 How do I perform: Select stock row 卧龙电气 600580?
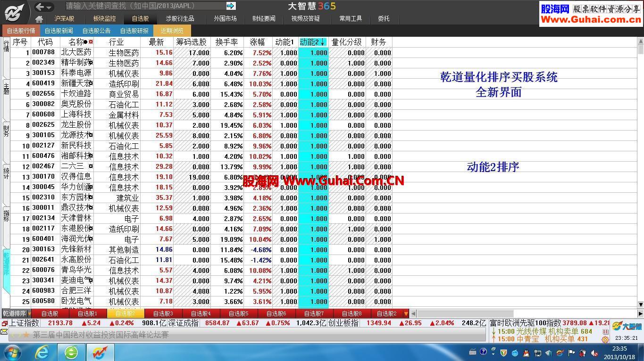[x=201, y=301]
